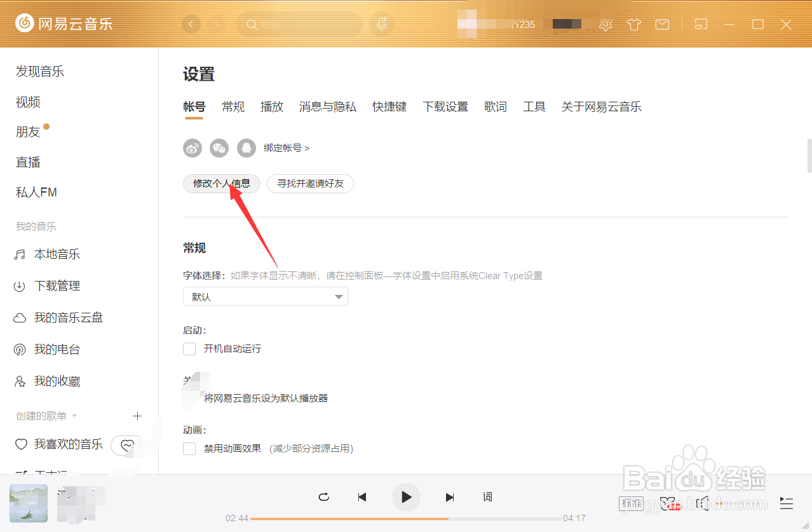This screenshot has width=812, height=532.
Task: Click the settings page vertical scrollbar
Action: 809,156
